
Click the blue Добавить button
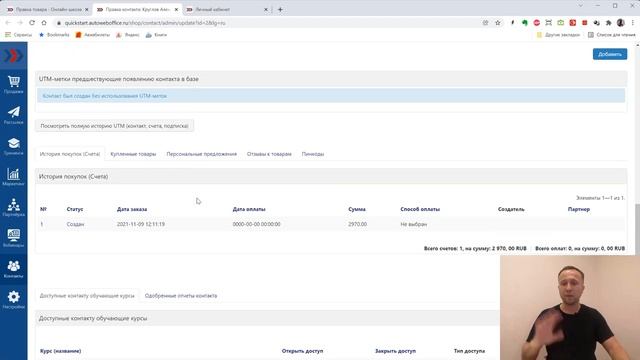(x=610, y=54)
